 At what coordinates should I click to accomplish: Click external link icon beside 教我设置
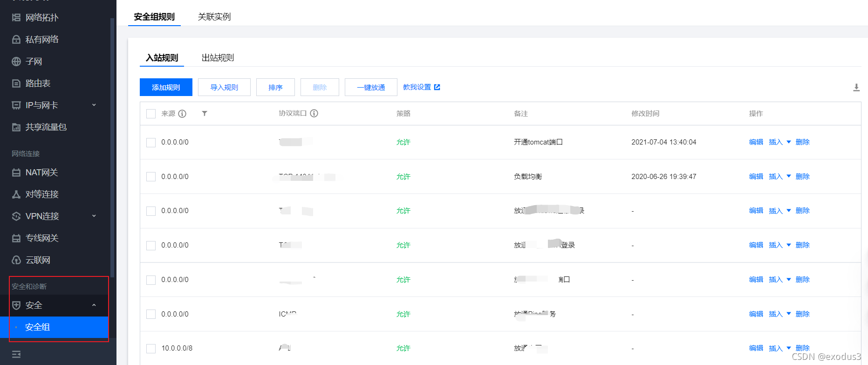[437, 87]
